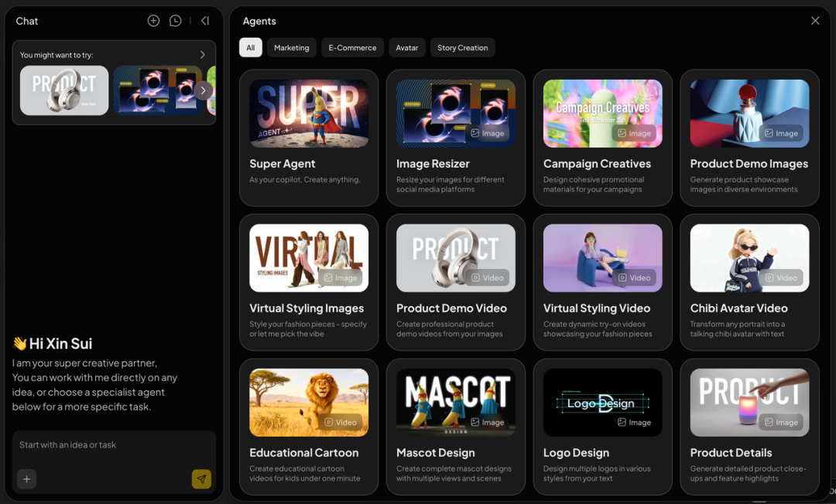The width and height of the screenshot is (836, 504).
Task: Select the All filter tab
Action: pyautogui.click(x=251, y=47)
